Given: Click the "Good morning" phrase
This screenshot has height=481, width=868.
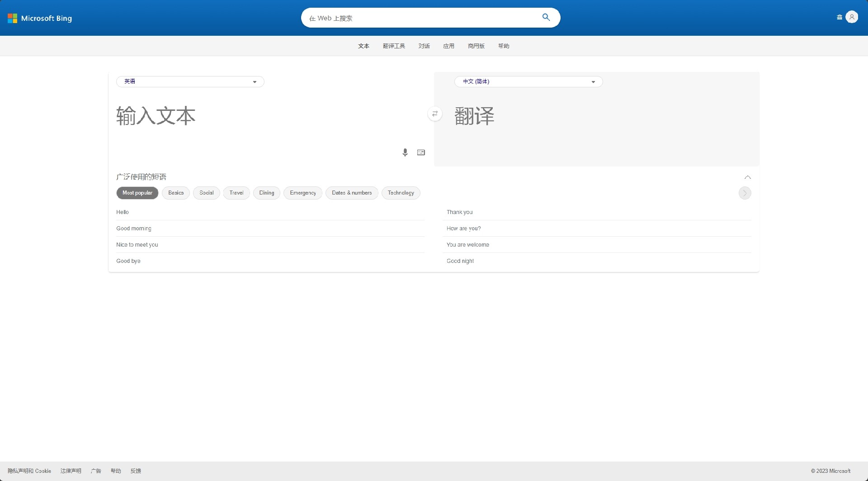Looking at the screenshot, I should (134, 229).
